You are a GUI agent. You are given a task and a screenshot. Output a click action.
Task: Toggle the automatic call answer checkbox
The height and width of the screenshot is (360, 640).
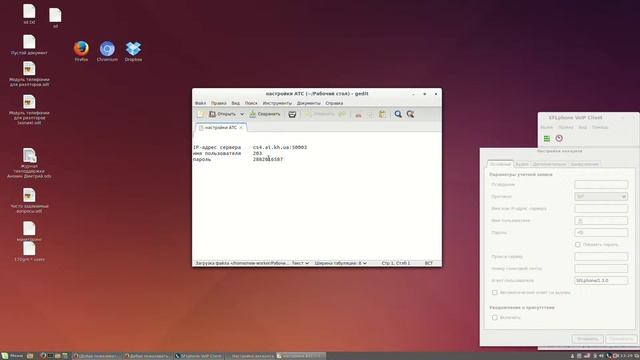pyautogui.click(x=495, y=293)
